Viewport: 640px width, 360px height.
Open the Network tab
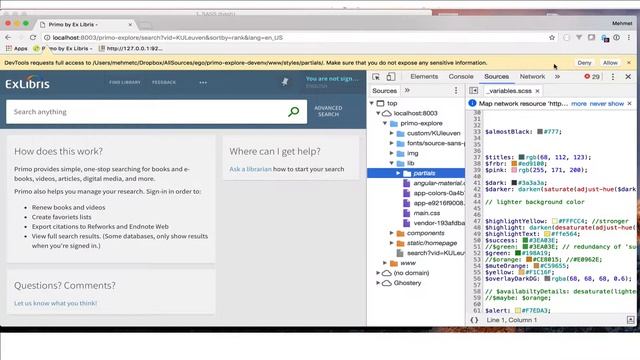click(x=532, y=77)
